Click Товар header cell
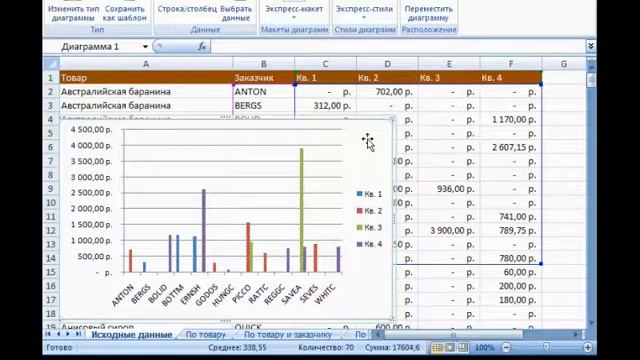Image resolution: width=640 pixels, height=360 pixels. tap(146, 78)
